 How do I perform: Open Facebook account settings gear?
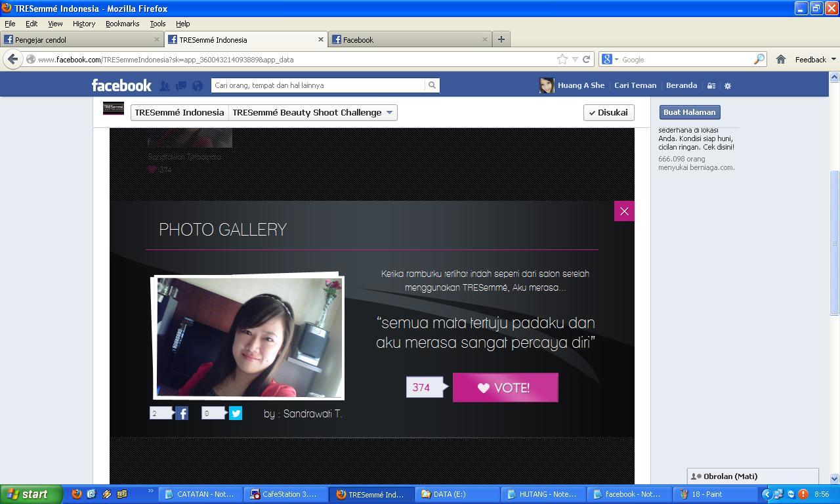(x=727, y=85)
